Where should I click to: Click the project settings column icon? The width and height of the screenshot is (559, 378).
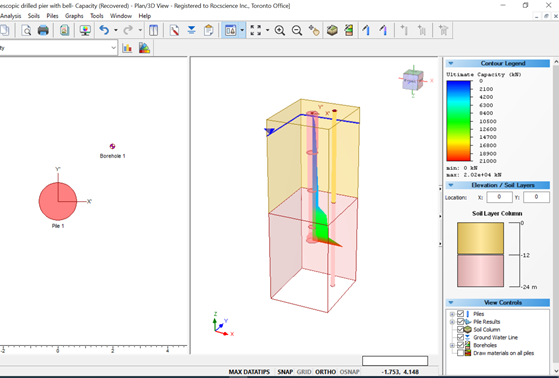tap(153, 30)
